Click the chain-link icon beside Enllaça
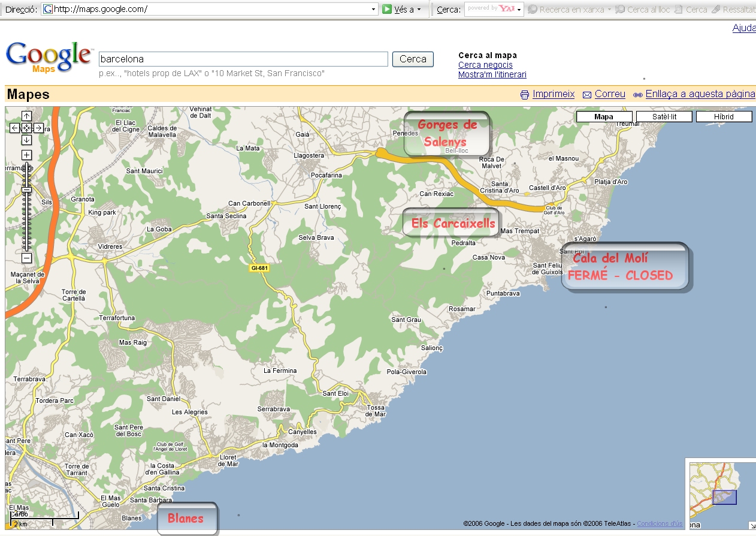Viewport: 756px width, 536px height. (638, 95)
